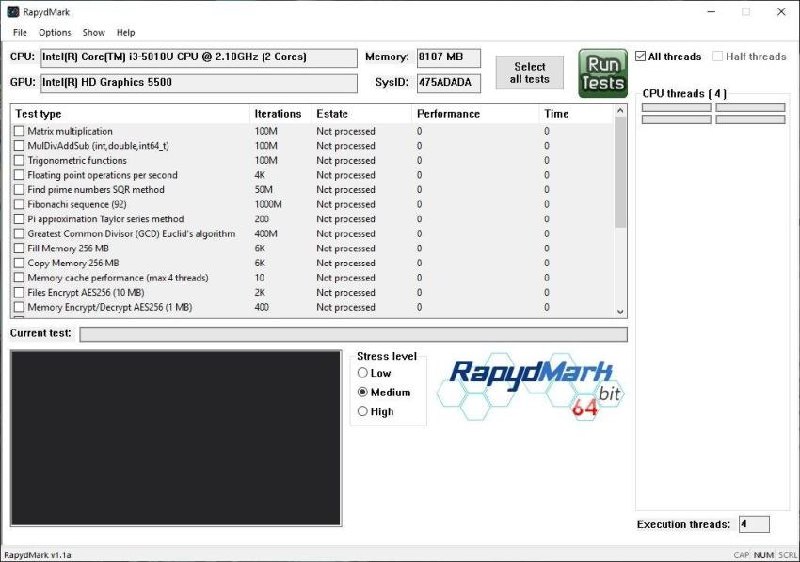Click the fourth CPU thread usage bar
This screenshot has width=800, height=562.
[x=750, y=119]
